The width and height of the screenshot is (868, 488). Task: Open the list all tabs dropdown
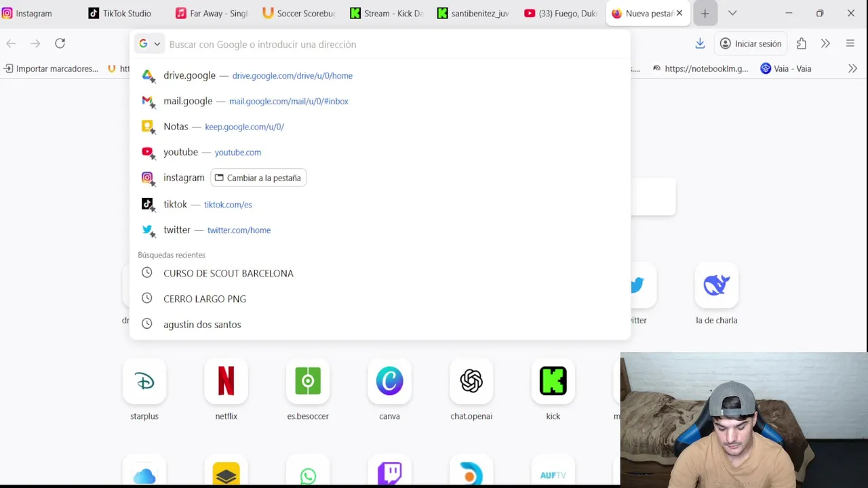pos(732,14)
